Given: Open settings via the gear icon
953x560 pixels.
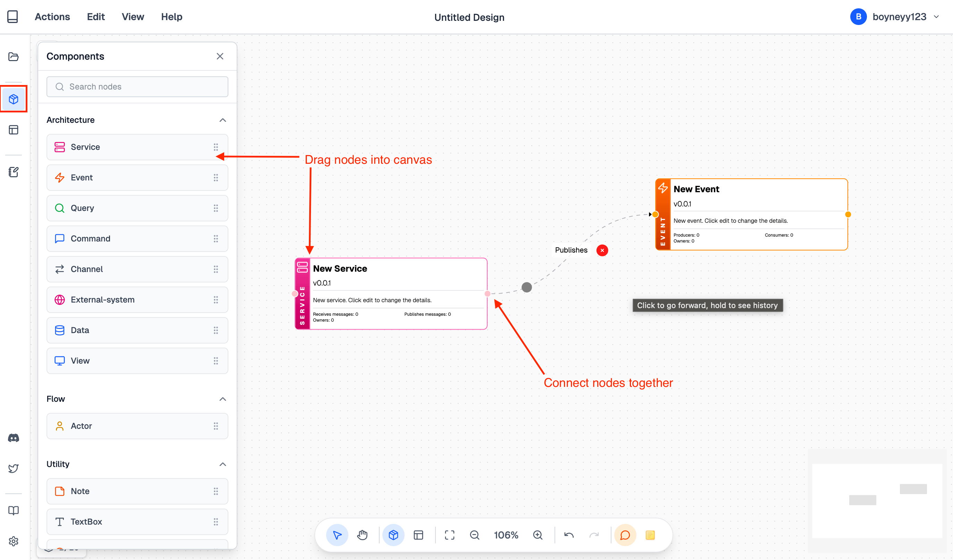Looking at the screenshot, I should pyautogui.click(x=13, y=541).
